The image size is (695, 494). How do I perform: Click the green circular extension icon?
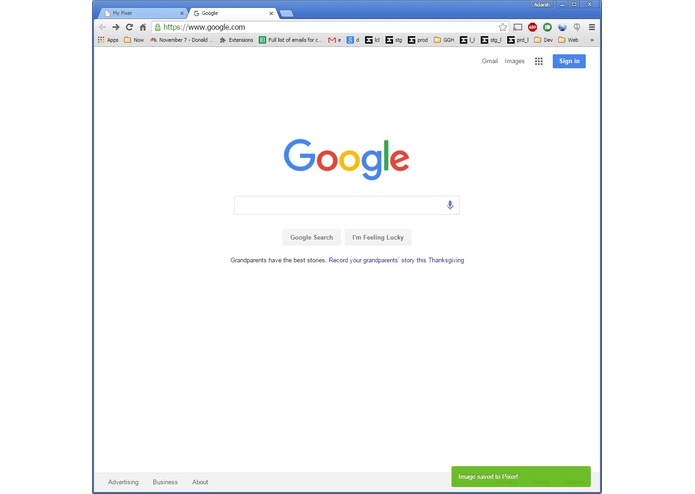click(547, 27)
